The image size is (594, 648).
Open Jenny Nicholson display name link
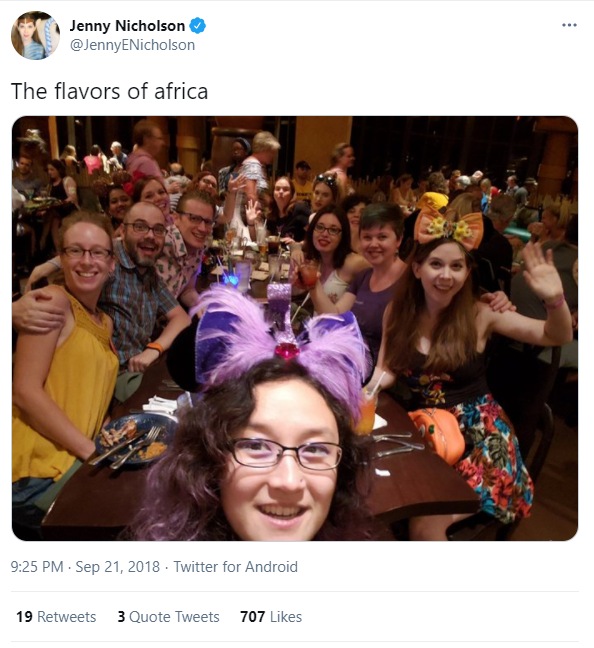point(127,26)
